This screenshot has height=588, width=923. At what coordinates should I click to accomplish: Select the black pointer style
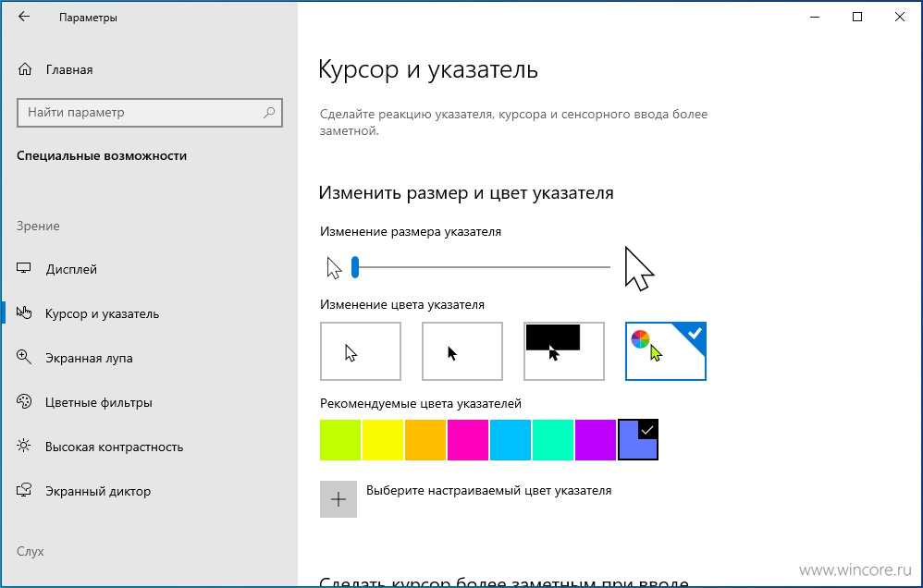(x=461, y=351)
